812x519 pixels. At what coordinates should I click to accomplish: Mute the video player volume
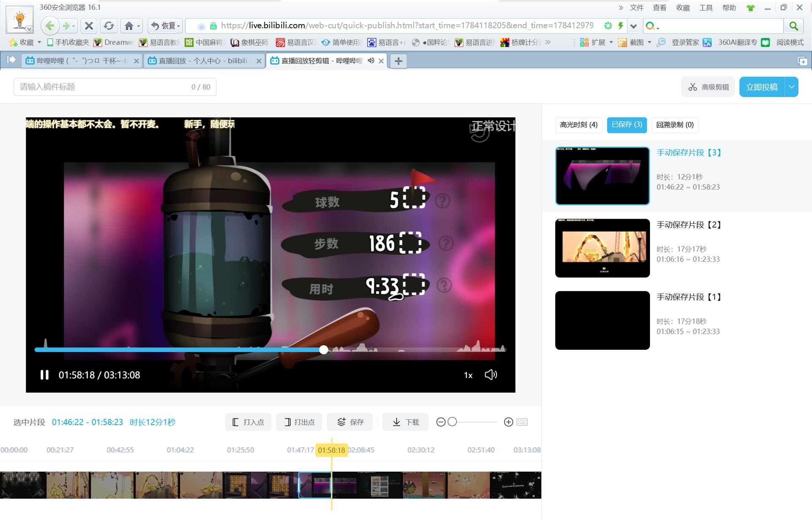tap(491, 375)
